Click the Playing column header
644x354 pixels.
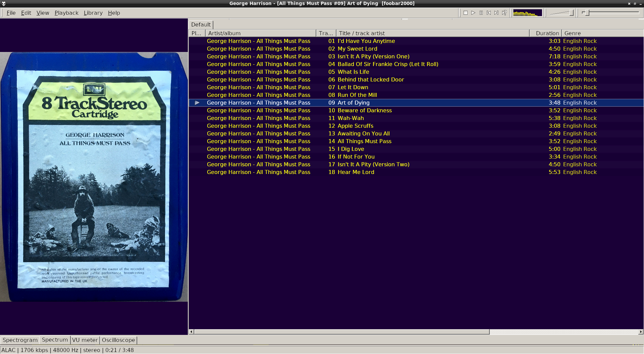coord(197,33)
